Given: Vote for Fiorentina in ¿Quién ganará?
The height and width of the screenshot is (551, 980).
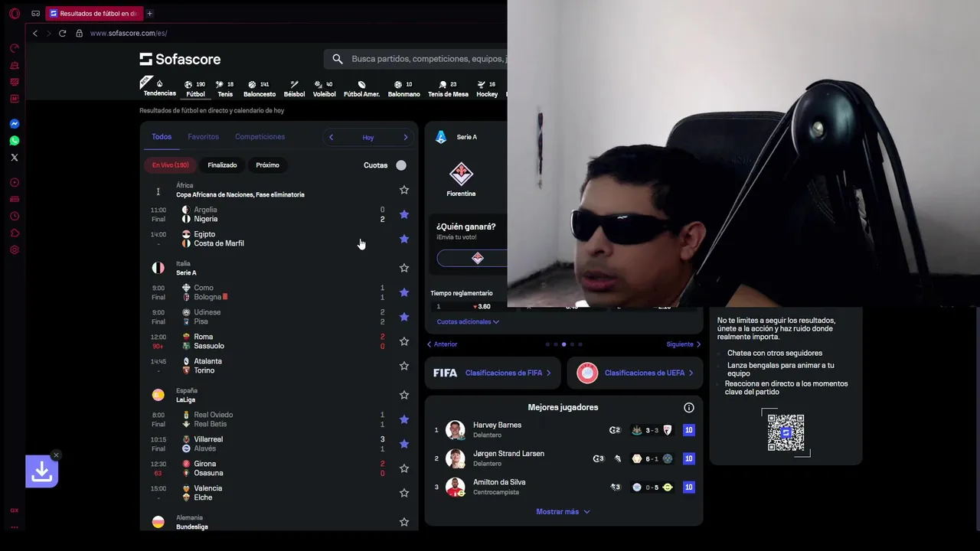Looking at the screenshot, I should pos(472,259).
